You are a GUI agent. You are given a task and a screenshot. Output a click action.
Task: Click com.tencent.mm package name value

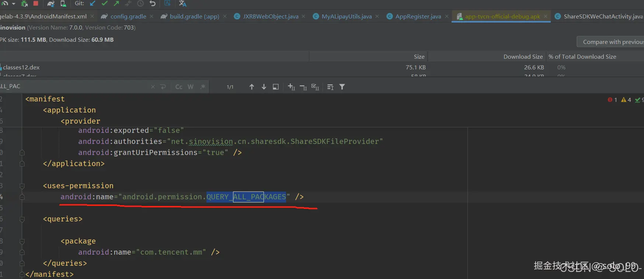click(x=171, y=252)
